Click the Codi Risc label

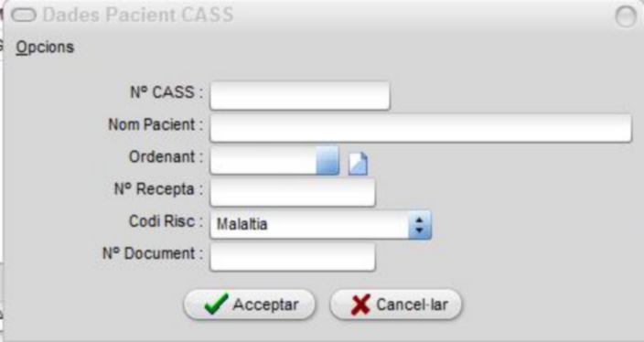tap(166, 221)
